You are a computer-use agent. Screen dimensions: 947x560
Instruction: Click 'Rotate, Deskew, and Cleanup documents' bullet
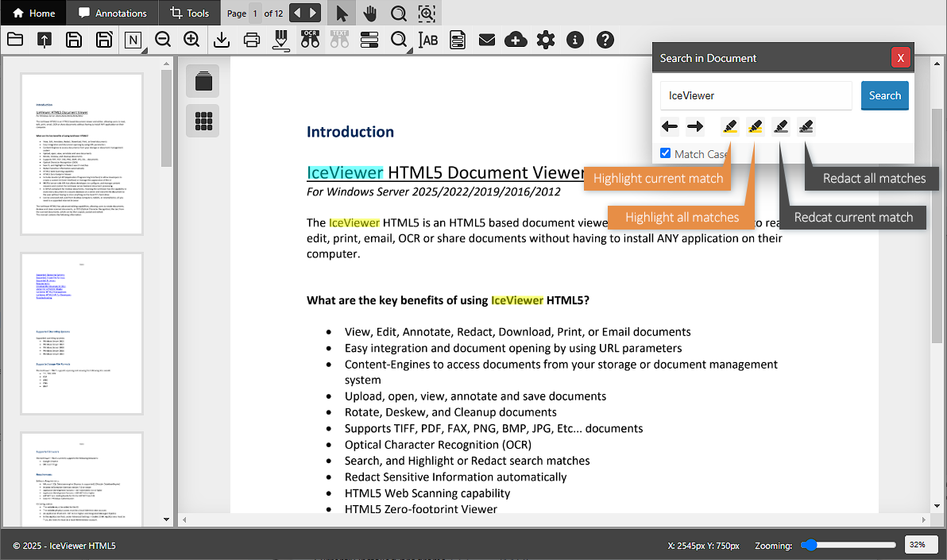coord(450,412)
